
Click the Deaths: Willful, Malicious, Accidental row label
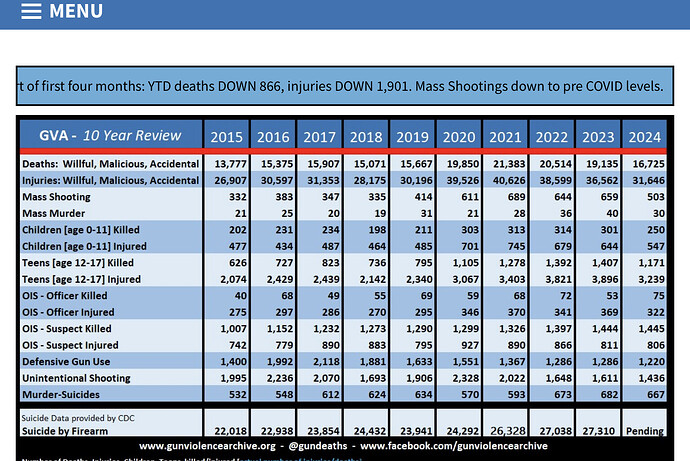click(x=110, y=164)
